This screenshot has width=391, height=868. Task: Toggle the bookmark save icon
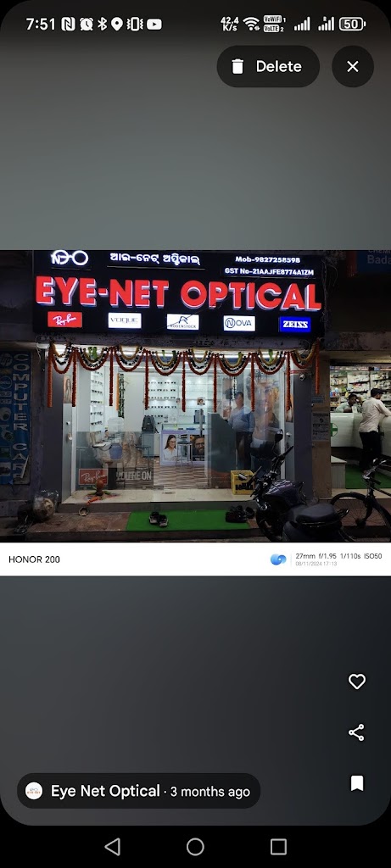point(357,783)
